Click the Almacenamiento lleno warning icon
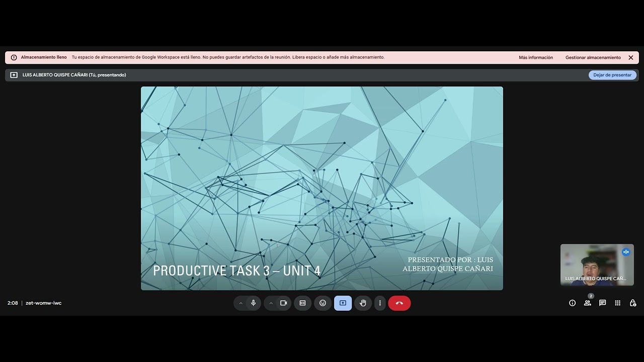 (14, 57)
